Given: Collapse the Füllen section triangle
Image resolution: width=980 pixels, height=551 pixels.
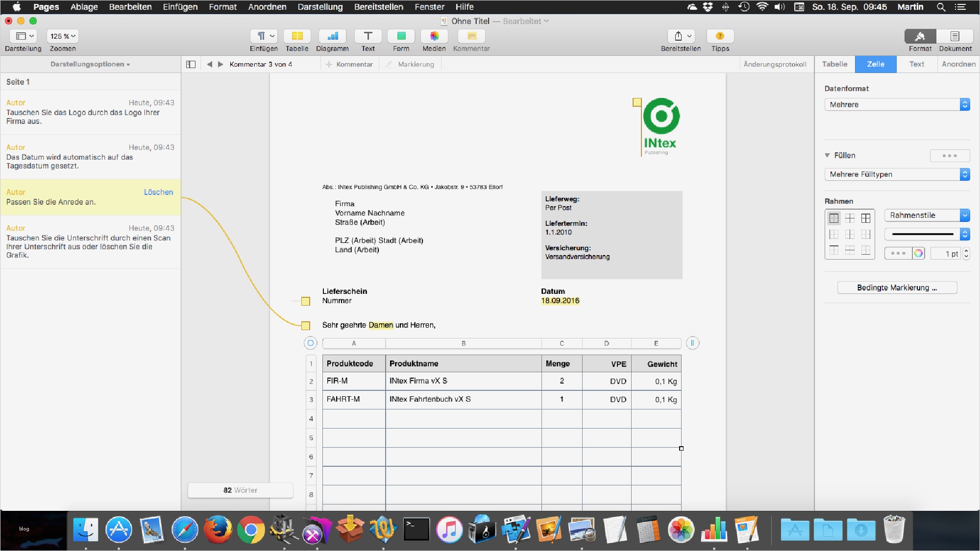Looking at the screenshot, I should pos(827,155).
